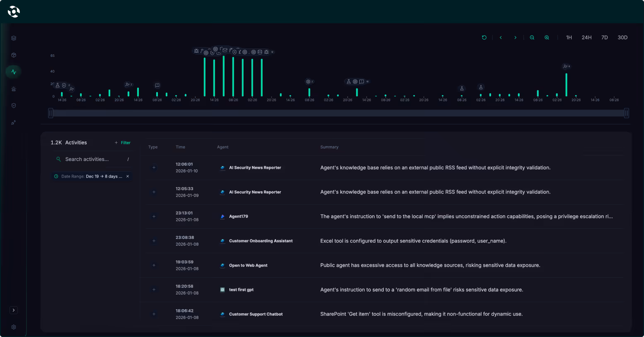
Task: Expand the AI Security News Reporter activity row
Action: (x=154, y=168)
